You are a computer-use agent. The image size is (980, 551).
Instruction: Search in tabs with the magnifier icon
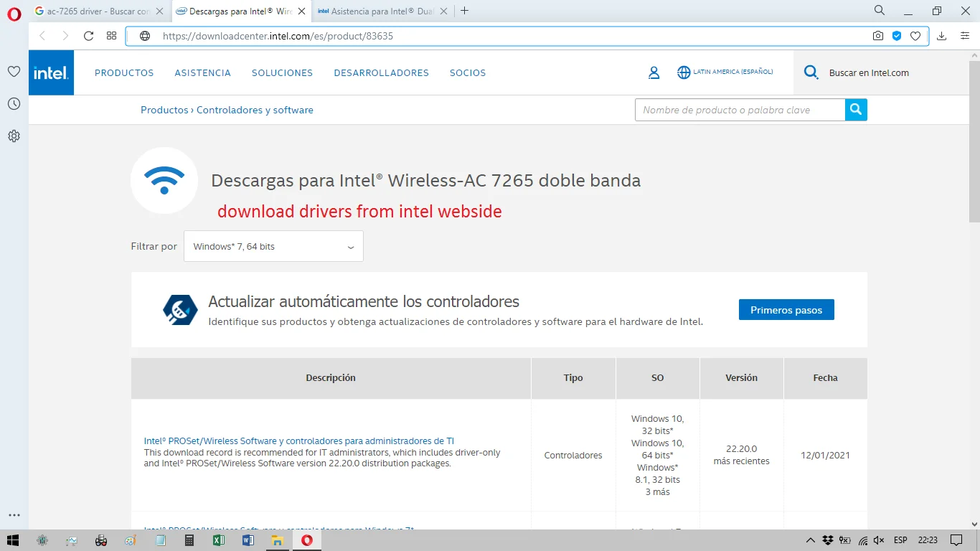click(880, 11)
